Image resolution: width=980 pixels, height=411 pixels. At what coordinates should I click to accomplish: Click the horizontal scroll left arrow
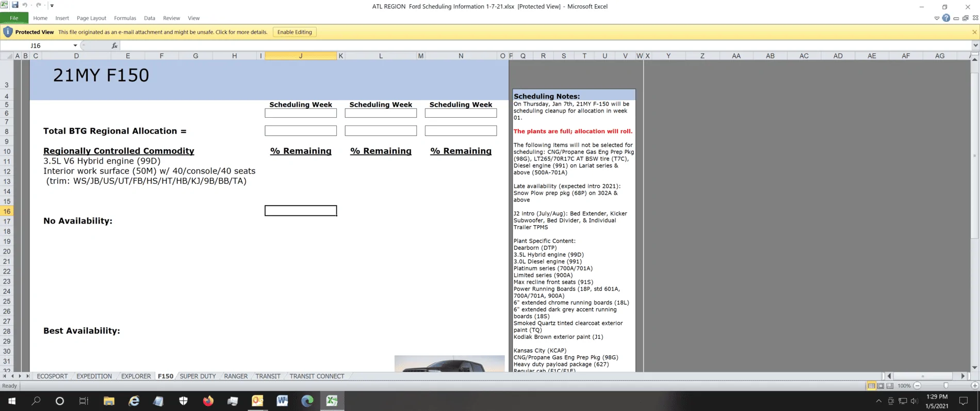tap(889, 376)
